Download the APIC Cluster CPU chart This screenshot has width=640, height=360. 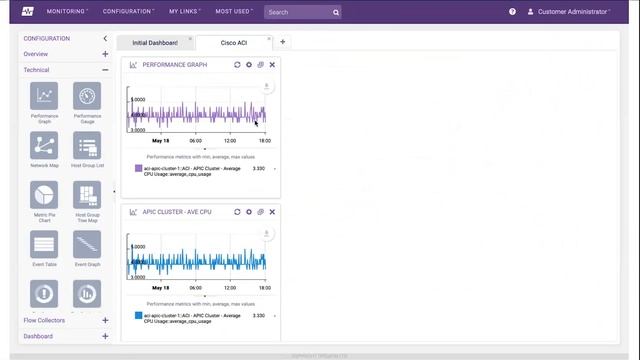pos(267,233)
